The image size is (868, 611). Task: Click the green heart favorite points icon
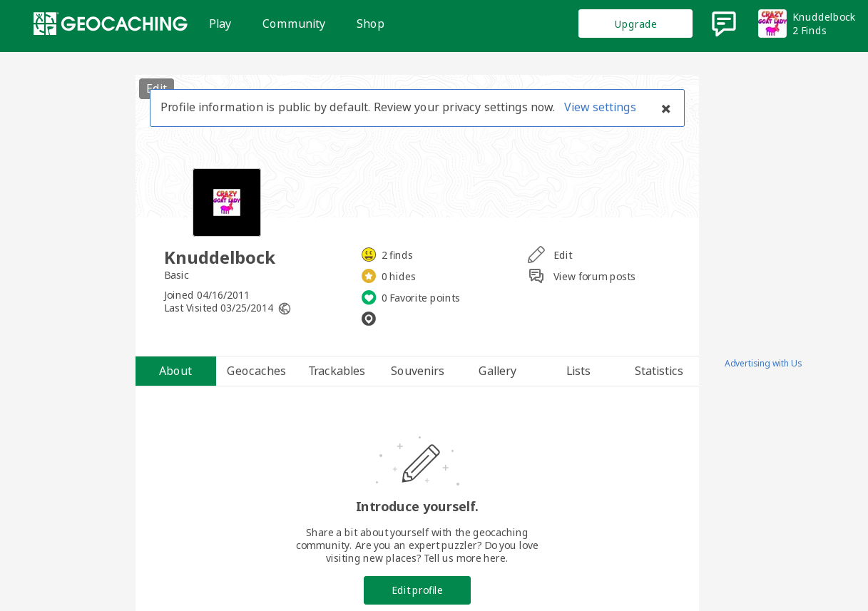click(x=369, y=297)
